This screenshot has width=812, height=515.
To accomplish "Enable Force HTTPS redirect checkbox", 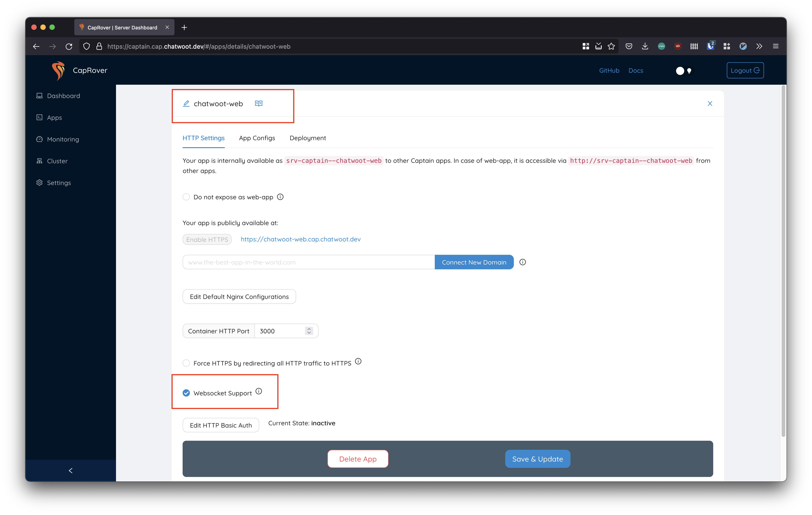I will click(186, 363).
